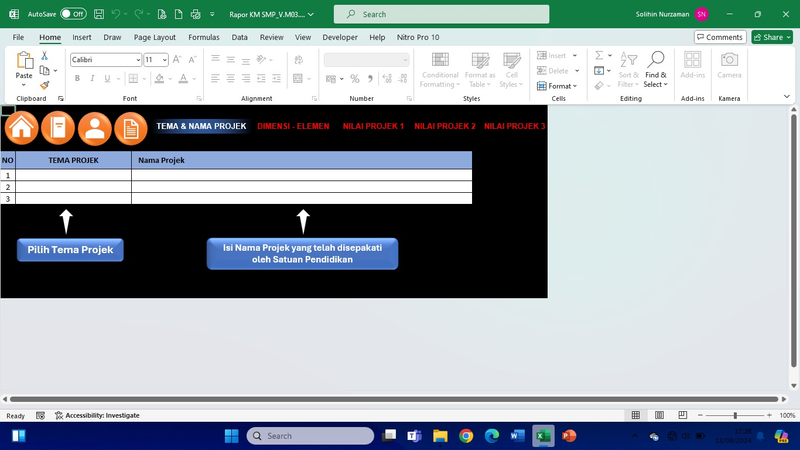Click the title bar Search box
The image size is (800, 450).
[441, 14]
